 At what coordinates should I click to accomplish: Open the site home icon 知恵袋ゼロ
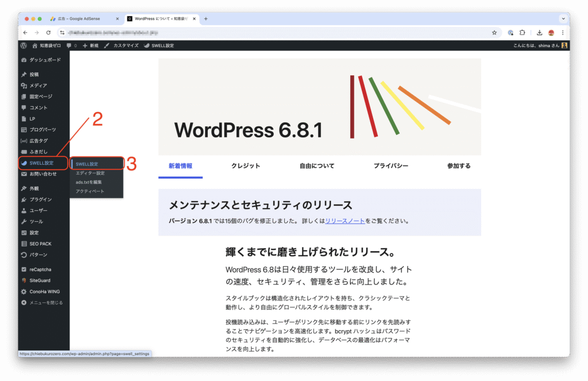pos(46,45)
